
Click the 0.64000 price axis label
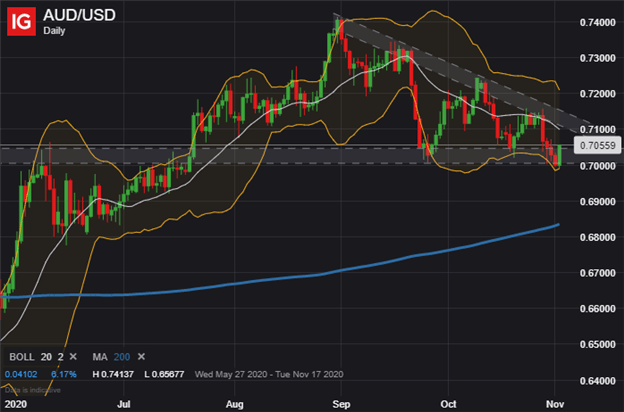click(597, 381)
